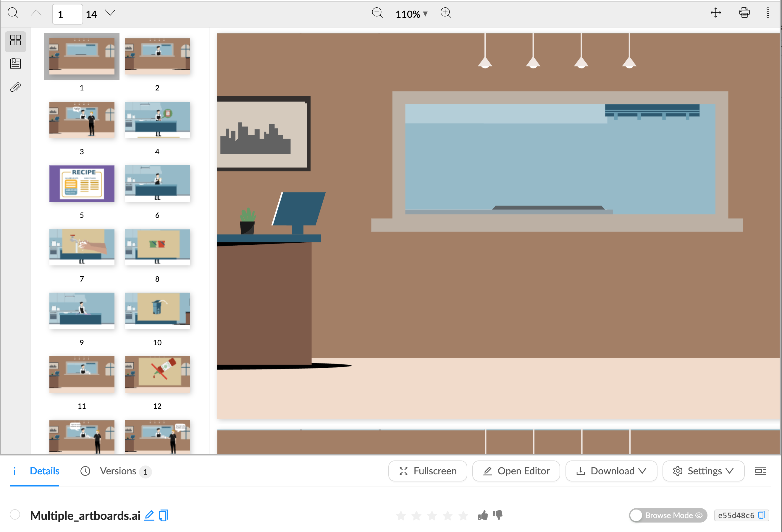Expand the 110% zoom level dropdown

click(x=411, y=14)
